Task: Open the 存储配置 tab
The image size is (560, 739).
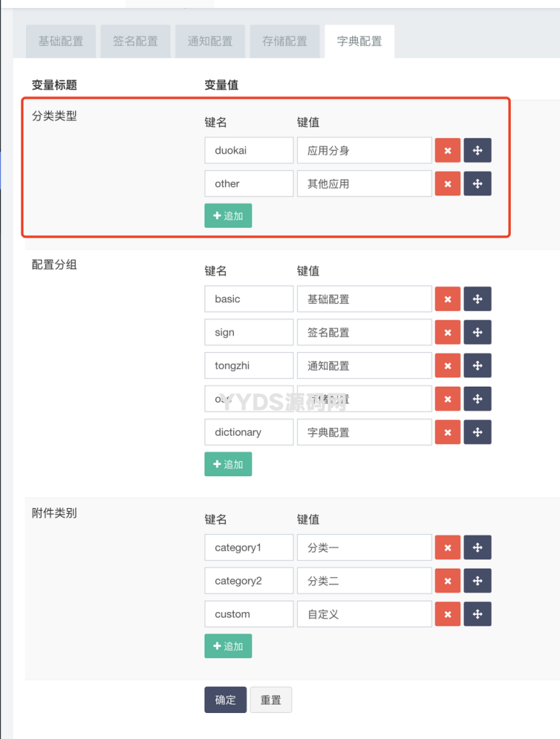Action: 284,41
